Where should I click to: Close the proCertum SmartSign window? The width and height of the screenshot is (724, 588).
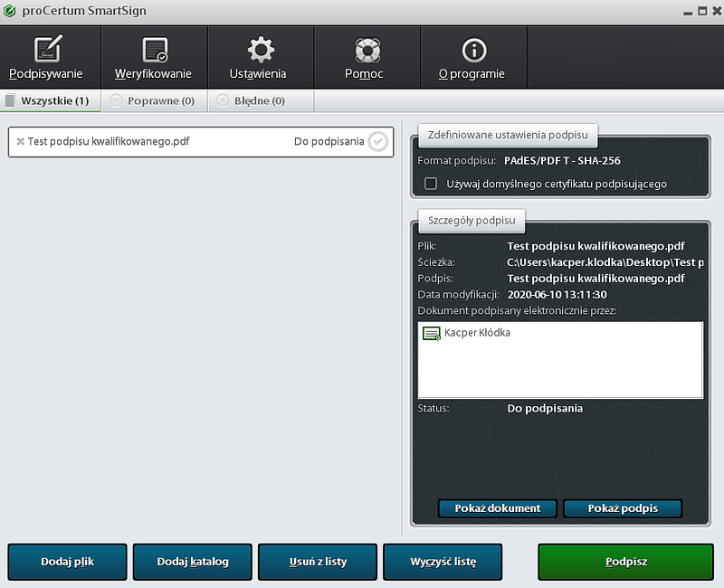coord(717,11)
